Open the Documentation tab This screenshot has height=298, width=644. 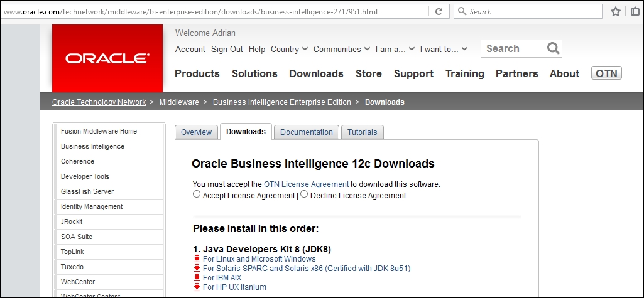[x=307, y=132]
